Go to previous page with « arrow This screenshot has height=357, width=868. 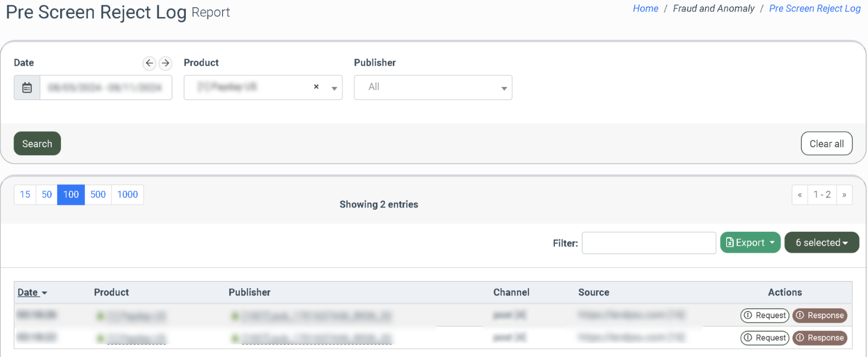point(800,195)
